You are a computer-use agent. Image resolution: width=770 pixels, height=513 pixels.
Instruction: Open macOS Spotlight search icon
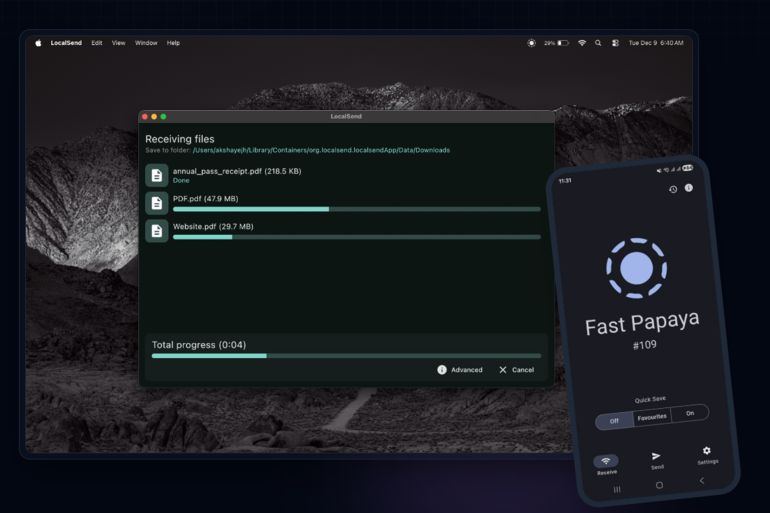click(x=598, y=43)
